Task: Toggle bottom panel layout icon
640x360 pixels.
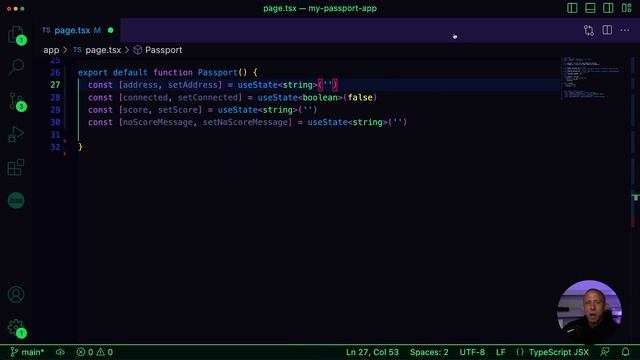Action: 590,8
